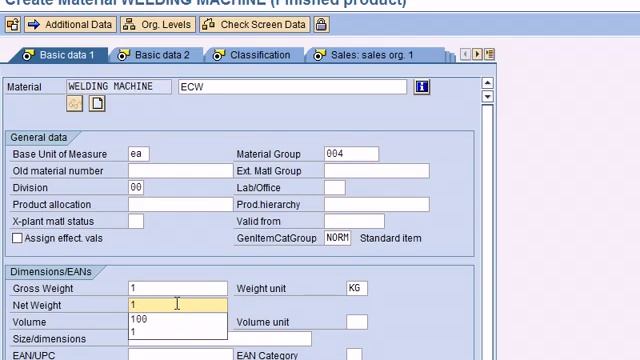Click the document icon below Material
The image size is (640, 360).
click(x=97, y=104)
